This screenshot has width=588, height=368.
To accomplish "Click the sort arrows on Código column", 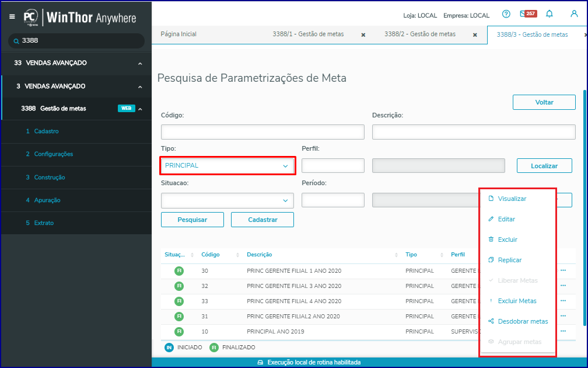I will pos(237,255).
